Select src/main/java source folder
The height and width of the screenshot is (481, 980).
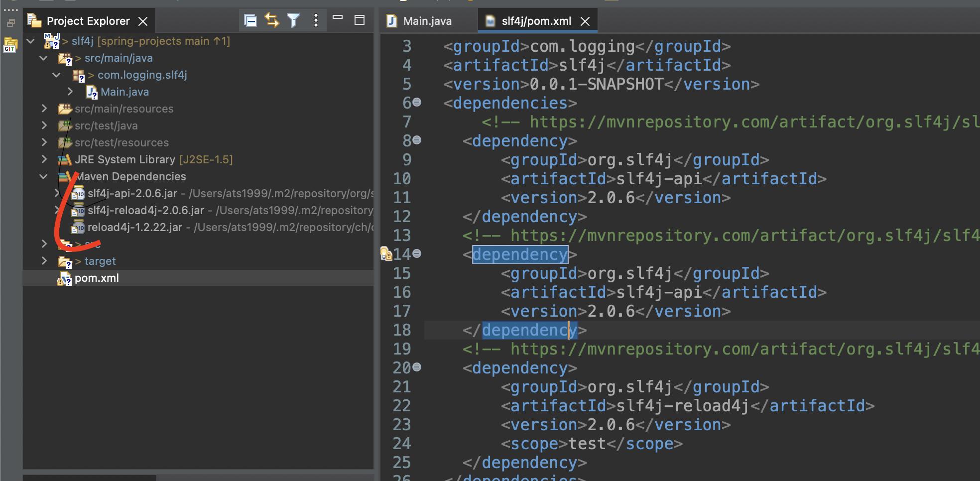pos(119,58)
